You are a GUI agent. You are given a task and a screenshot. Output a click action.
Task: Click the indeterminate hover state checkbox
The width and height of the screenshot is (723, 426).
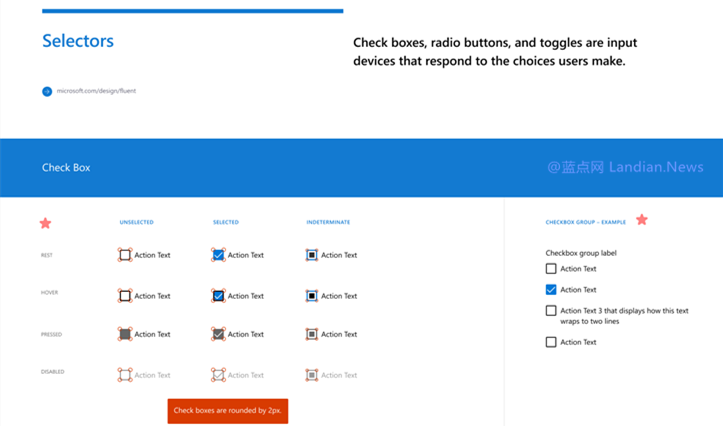(312, 296)
